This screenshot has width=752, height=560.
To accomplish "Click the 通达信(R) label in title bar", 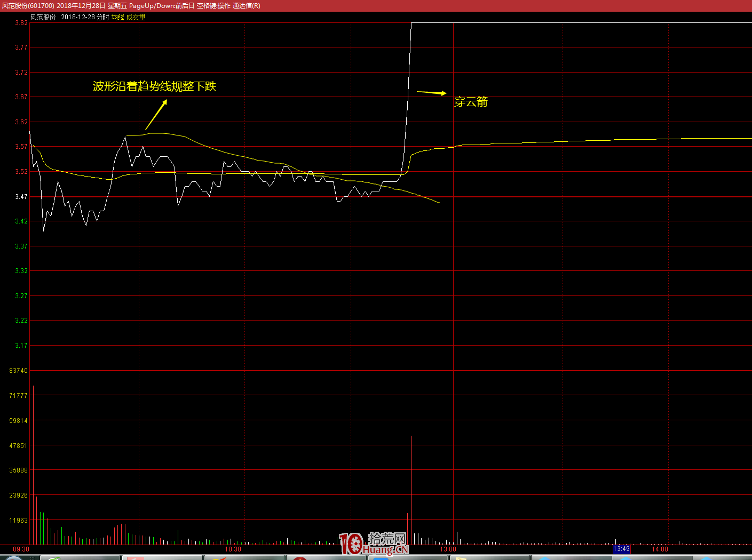I will coord(247,5).
